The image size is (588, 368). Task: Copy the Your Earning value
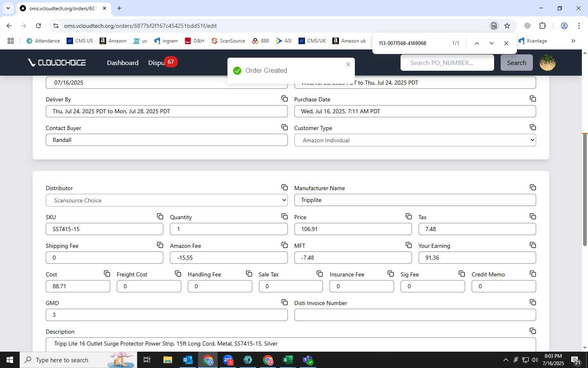[x=533, y=245]
